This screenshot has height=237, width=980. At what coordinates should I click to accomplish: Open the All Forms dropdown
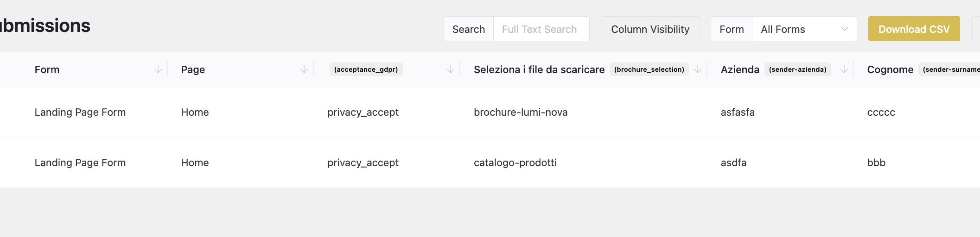click(804, 29)
